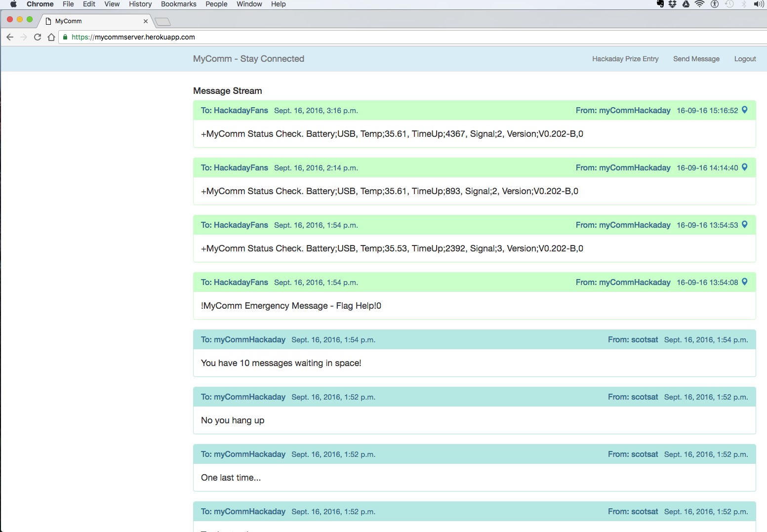Click status message with TimeUp;4367
Image resolution: width=767 pixels, height=532 pixels.
click(x=392, y=134)
